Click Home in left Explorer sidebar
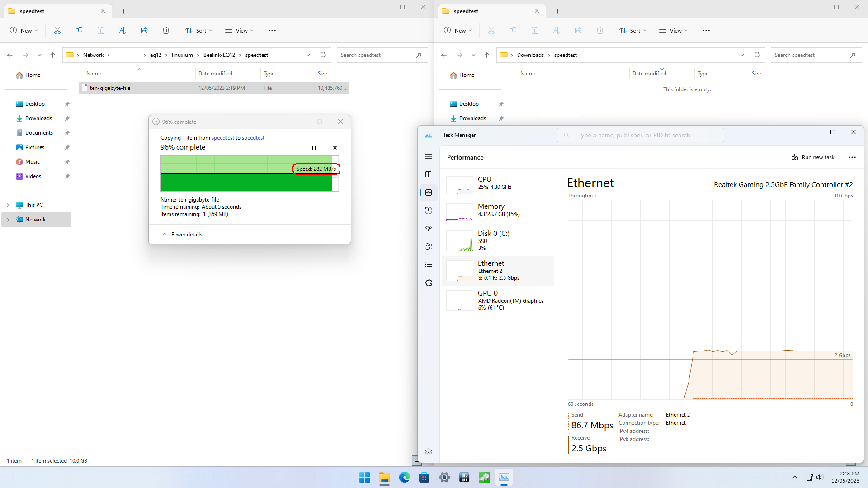The height and width of the screenshot is (488, 868). 33,75
